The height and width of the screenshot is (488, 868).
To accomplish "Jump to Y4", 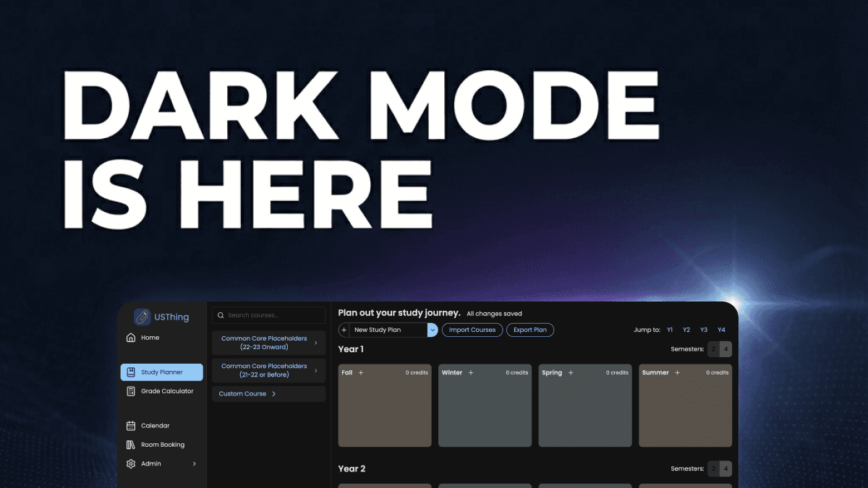I will [x=721, y=330].
